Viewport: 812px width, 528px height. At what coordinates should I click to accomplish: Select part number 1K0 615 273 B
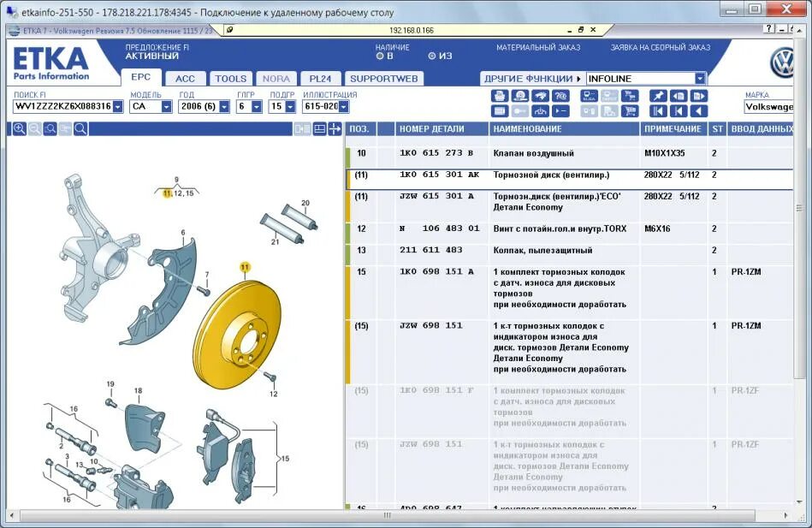[436, 153]
